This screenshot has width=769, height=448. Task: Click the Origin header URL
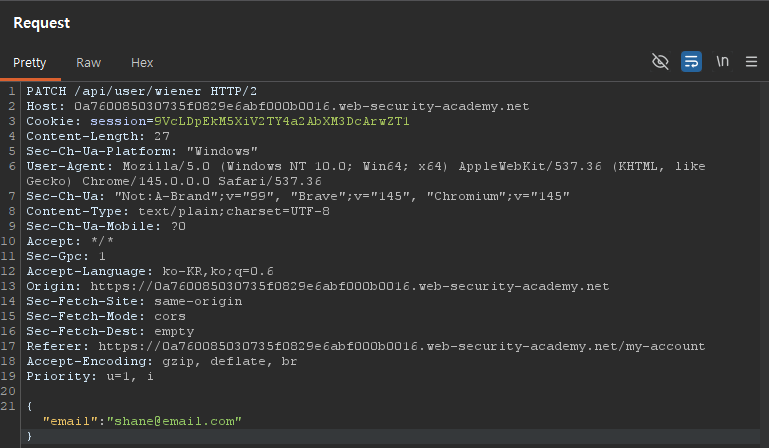pyautogui.click(x=347, y=286)
